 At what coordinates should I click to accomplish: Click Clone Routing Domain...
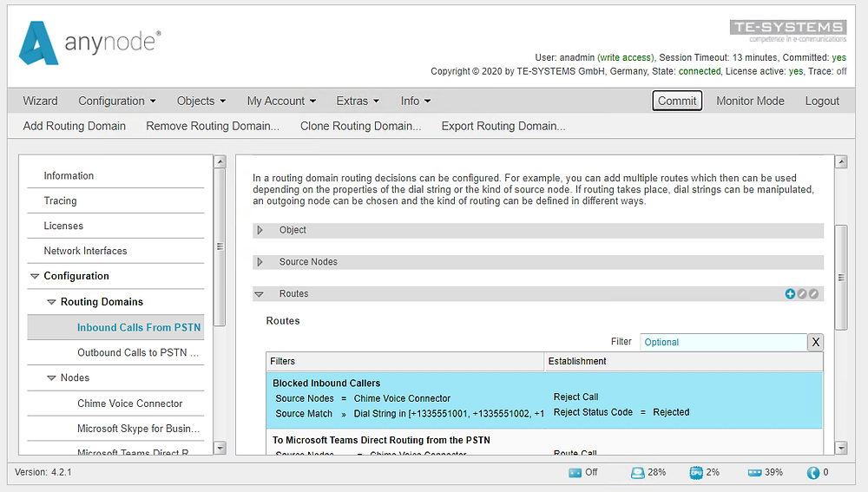pos(360,126)
